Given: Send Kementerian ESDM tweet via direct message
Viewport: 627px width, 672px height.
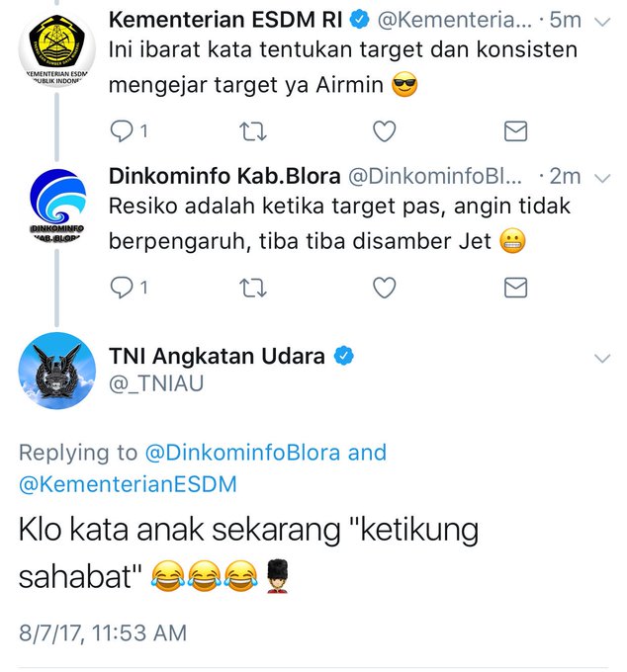Looking at the screenshot, I should 515,131.
